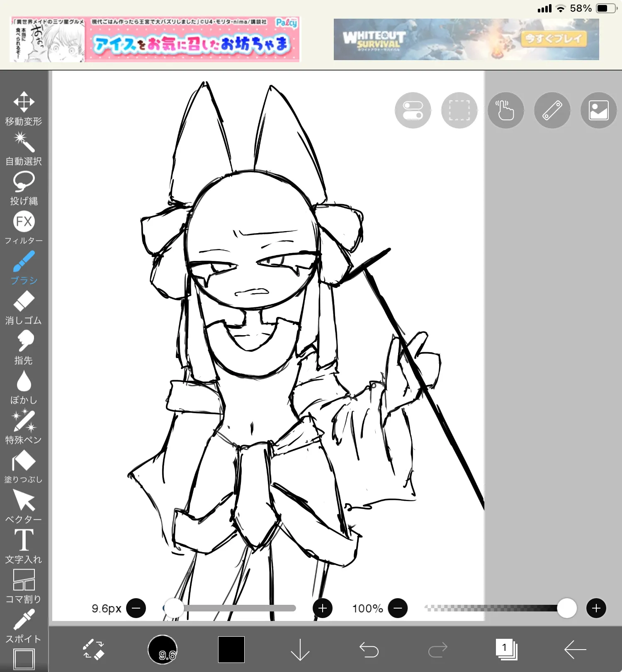Select the Canvas tool below the Eyedropper
Viewport: 622px width, 672px height.
[24, 660]
